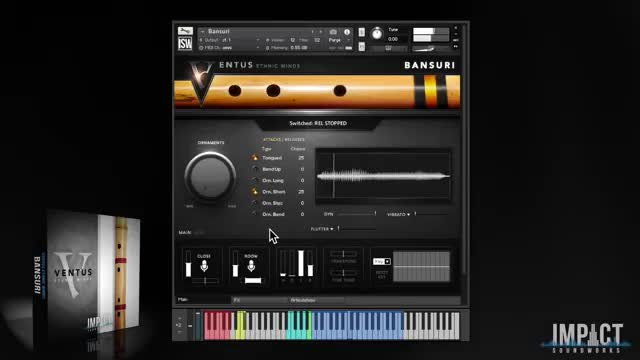Click the Kontakt snapshot camera icon

tap(333, 31)
